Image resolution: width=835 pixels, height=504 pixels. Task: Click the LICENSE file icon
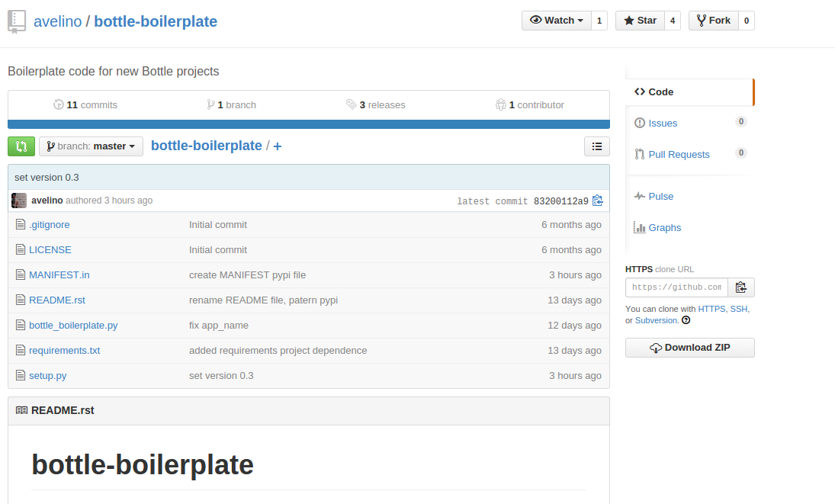point(21,249)
